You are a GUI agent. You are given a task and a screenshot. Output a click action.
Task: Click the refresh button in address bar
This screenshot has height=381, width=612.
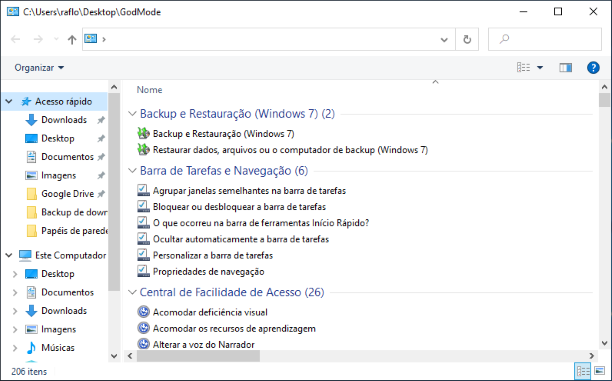[467, 39]
